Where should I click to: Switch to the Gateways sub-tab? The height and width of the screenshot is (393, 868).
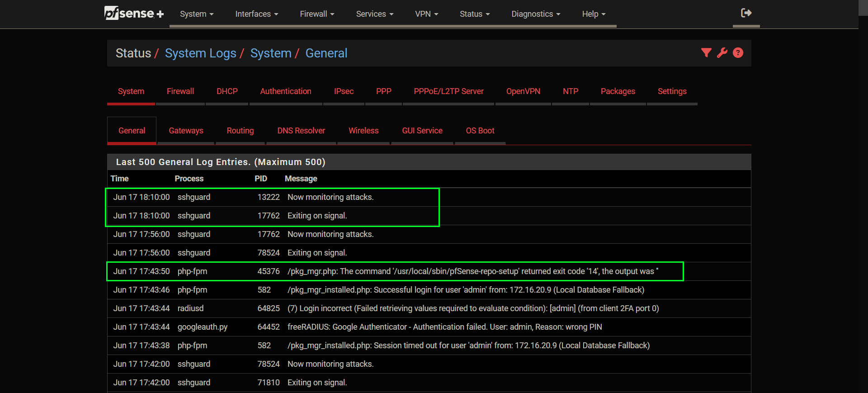tap(186, 131)
